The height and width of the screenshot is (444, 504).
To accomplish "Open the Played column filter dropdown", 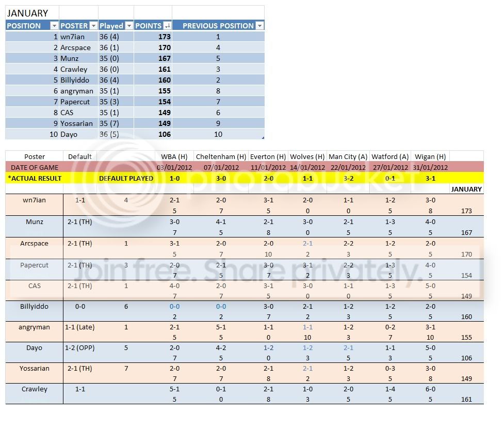I will (x=129, y=26).
